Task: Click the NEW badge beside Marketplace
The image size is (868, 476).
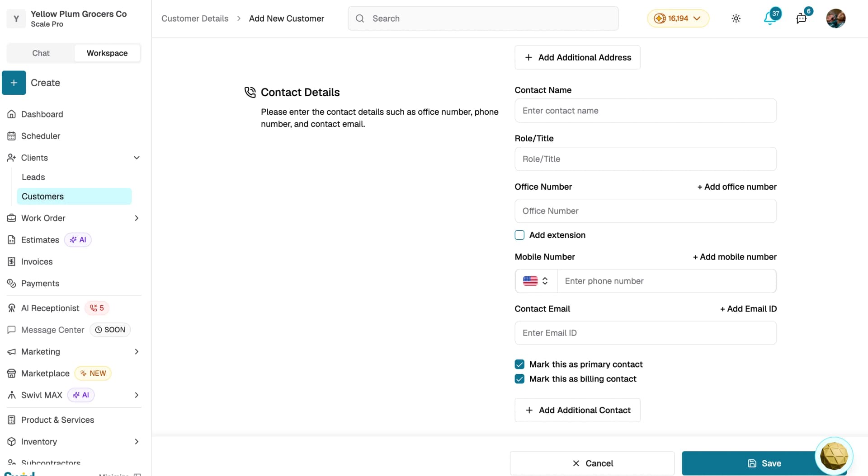Action: tap(93, 373)
